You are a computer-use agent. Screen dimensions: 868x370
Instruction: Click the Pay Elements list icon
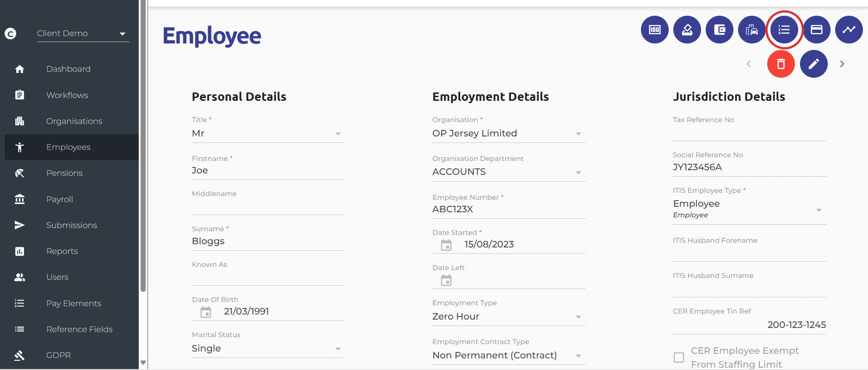click(19, 303)
